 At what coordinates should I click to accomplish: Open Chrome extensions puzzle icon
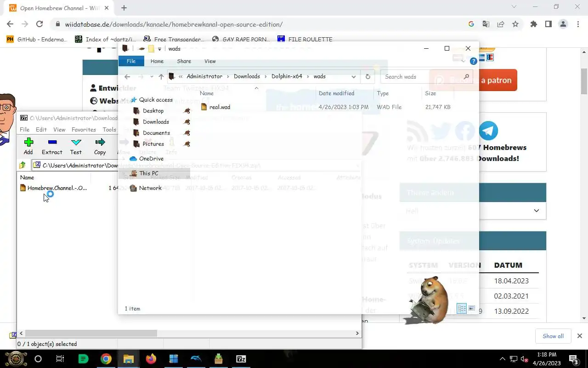pos(533,24)
